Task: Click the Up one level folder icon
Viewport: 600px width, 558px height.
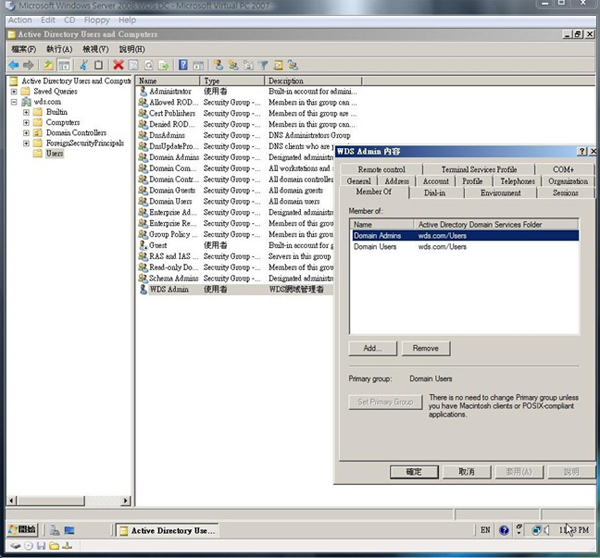Action: pos(47,65)
